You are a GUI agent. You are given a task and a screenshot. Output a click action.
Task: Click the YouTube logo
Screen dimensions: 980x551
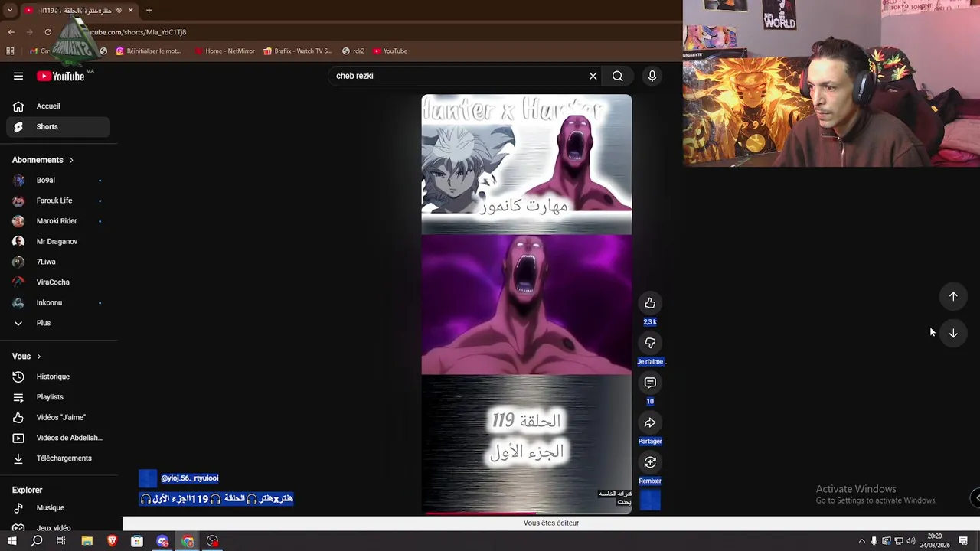pyautogui.click(x=60, y=76)
